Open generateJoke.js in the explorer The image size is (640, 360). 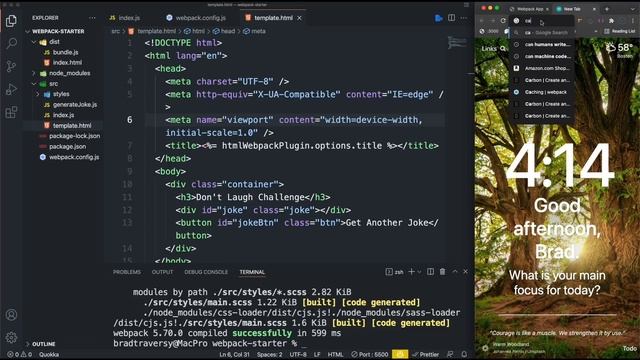point(75,105)
